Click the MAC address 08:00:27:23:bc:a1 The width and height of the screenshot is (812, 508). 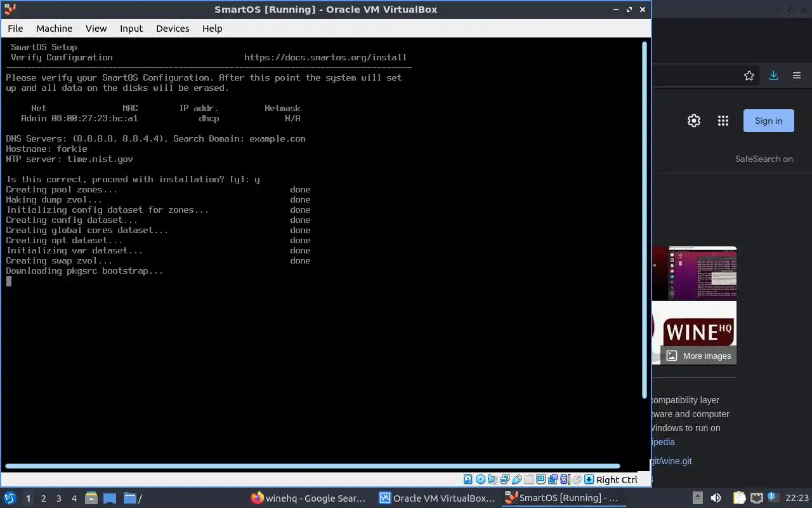(95, 118)
